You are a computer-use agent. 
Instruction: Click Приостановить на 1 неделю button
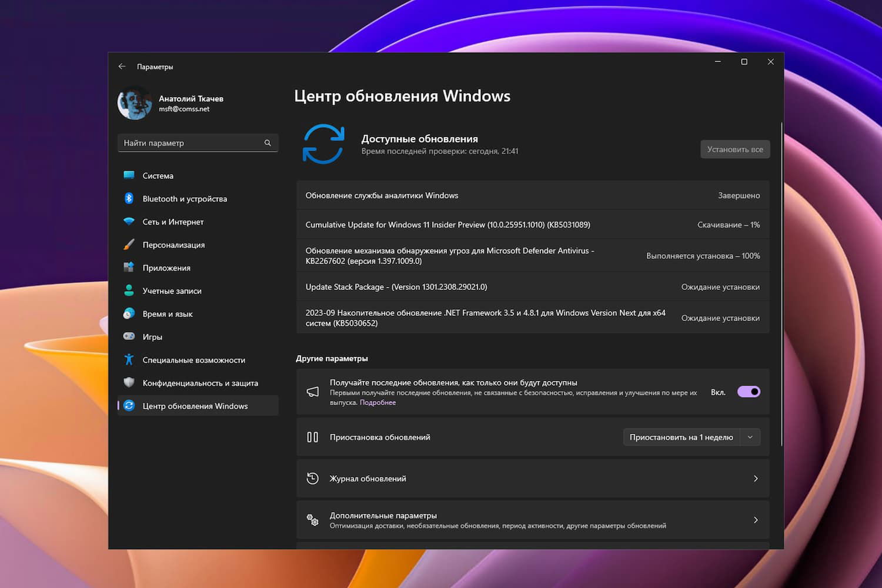pyautogui.click(x=681, y=437)
